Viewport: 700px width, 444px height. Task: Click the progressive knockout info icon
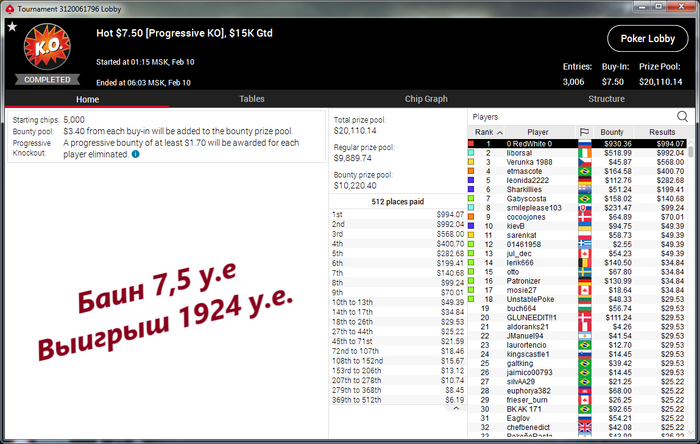[135, 154]
